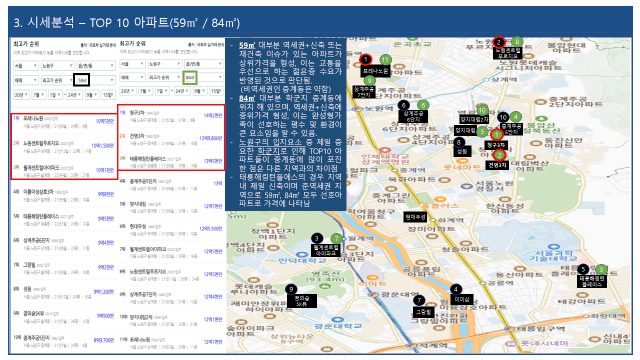Viewport: 640px width, 360px height.
Task: Select black marker 3 at 월계센트럴아이파크
Action: (317, 238)
